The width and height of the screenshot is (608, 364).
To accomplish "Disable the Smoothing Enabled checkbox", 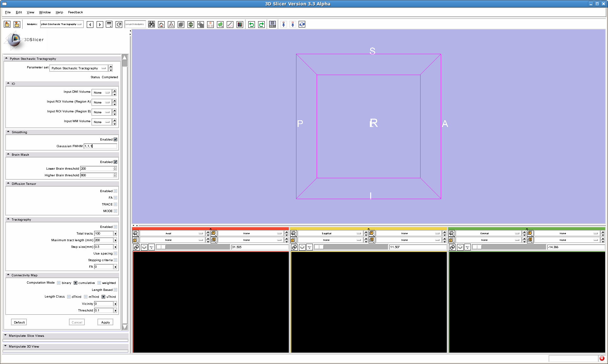I will [x=115, y=139].
